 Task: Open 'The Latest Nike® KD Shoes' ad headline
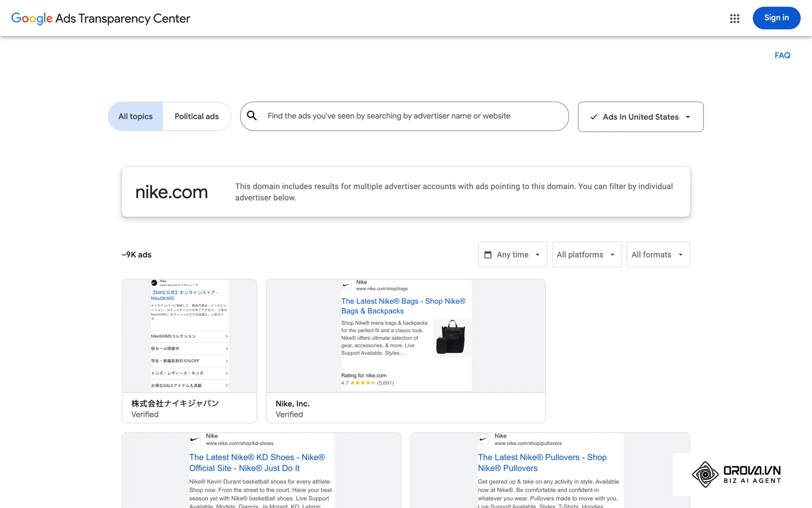(x=257, y=463)
